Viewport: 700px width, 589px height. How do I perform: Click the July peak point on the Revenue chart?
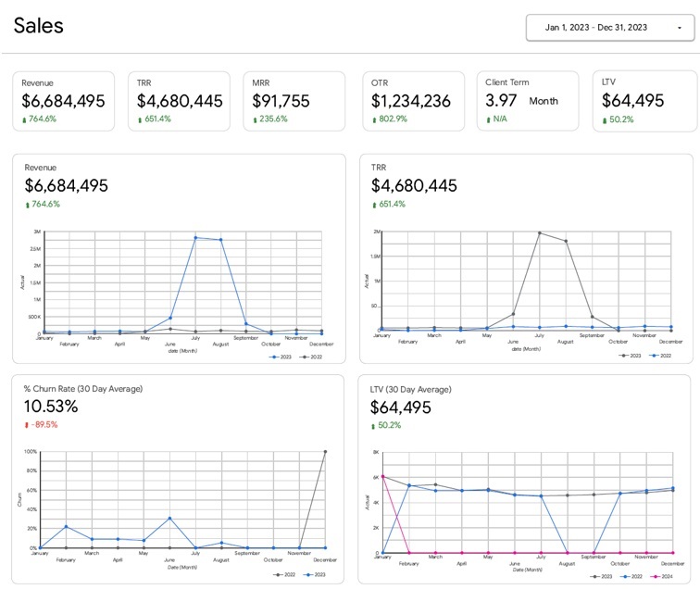pyautogui.click(x=195, y=238)
